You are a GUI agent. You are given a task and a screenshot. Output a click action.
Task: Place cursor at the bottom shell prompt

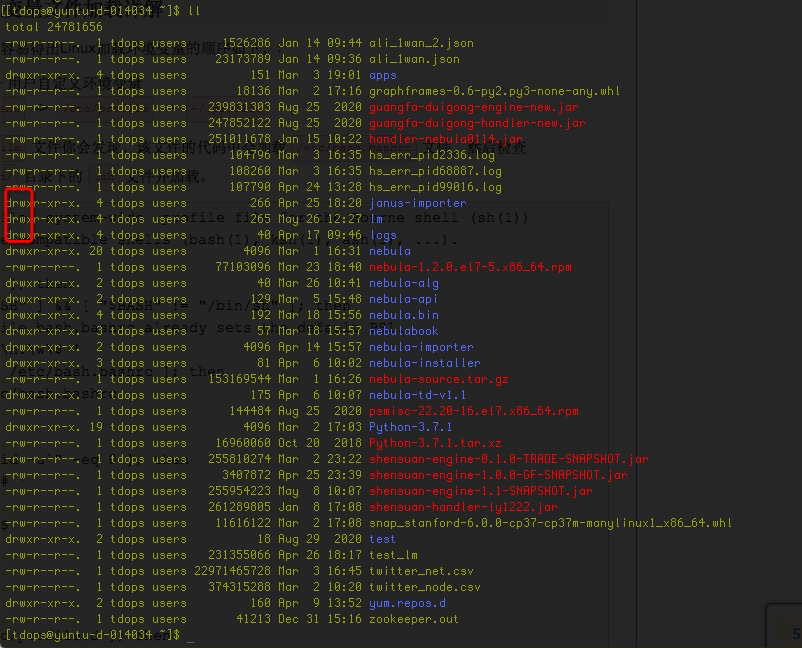(x=190, y=635)
